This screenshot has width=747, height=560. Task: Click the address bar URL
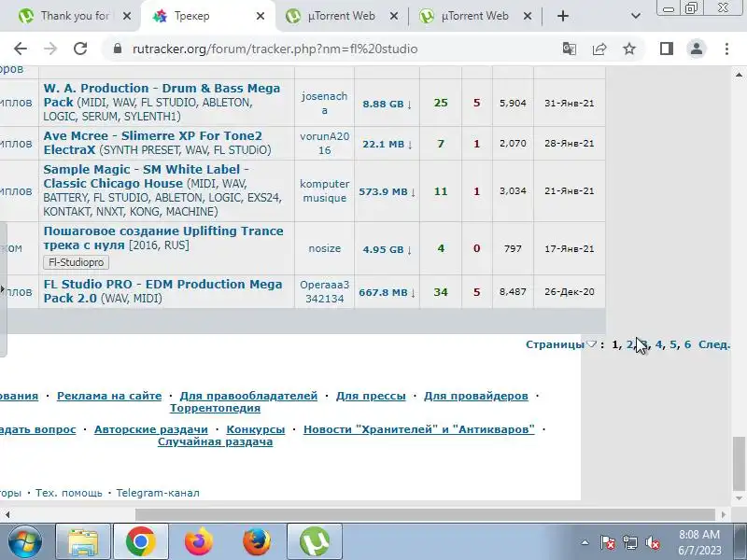pyautogui.click(x=275, y=49)
